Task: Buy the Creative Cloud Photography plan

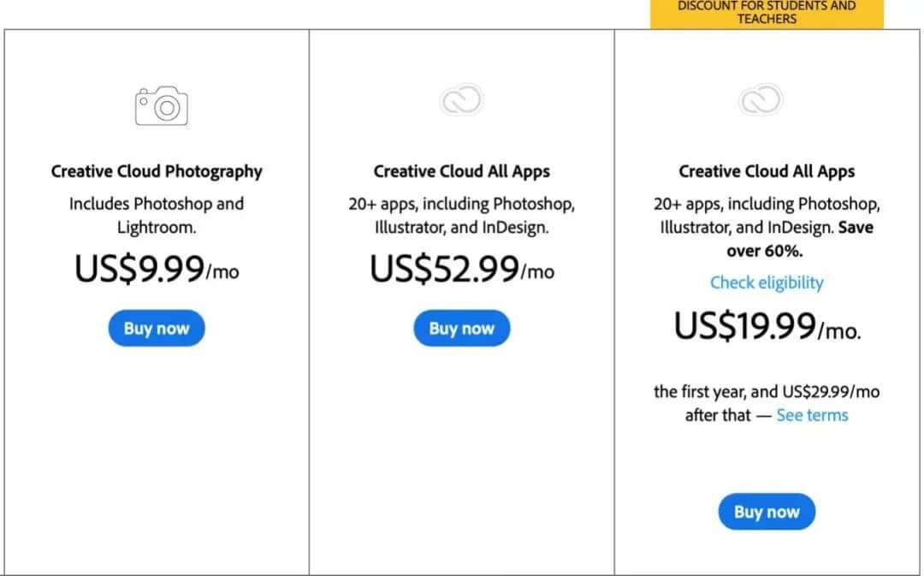Action: 157,329
